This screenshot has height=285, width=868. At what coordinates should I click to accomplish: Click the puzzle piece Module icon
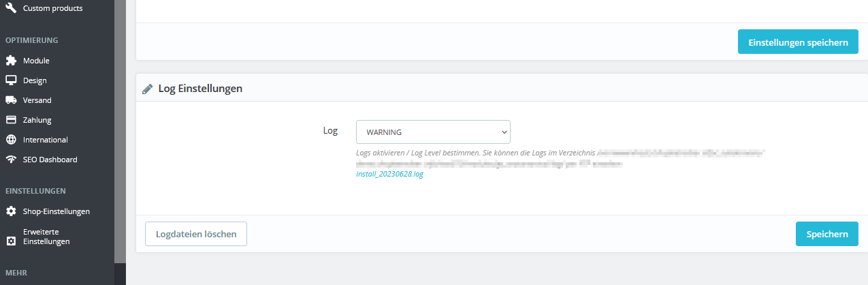[x=11, y=61]
